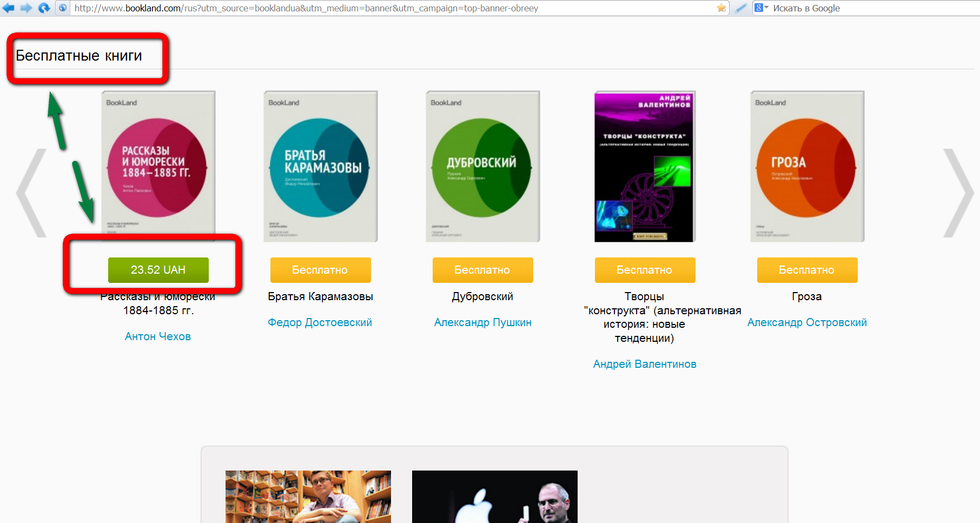Click 'Бесплатно' button under Гроза
Viewport: 980px width, 523px height.
pyautogui.click(x=807, y=270)
